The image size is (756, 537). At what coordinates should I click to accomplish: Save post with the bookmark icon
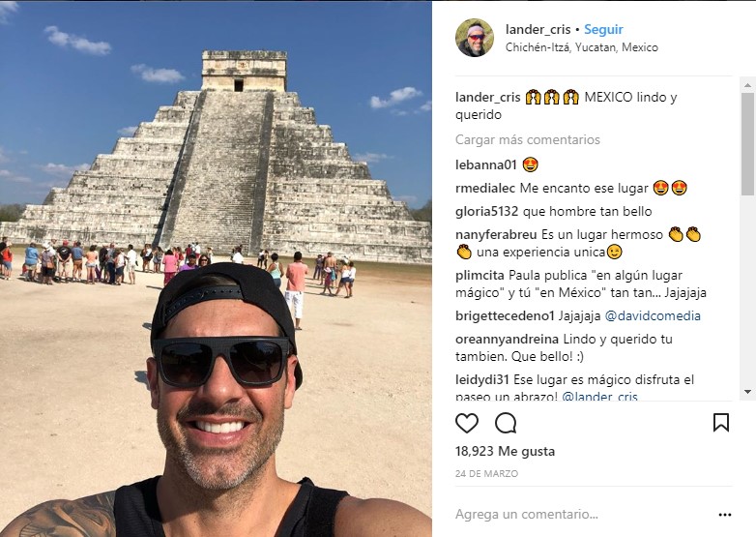pos(721,423)
